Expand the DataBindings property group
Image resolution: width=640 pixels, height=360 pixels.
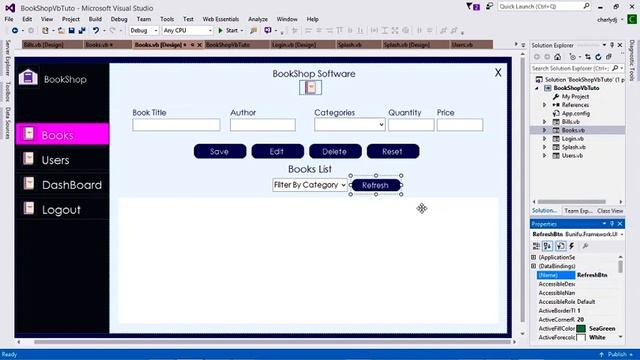533,266
